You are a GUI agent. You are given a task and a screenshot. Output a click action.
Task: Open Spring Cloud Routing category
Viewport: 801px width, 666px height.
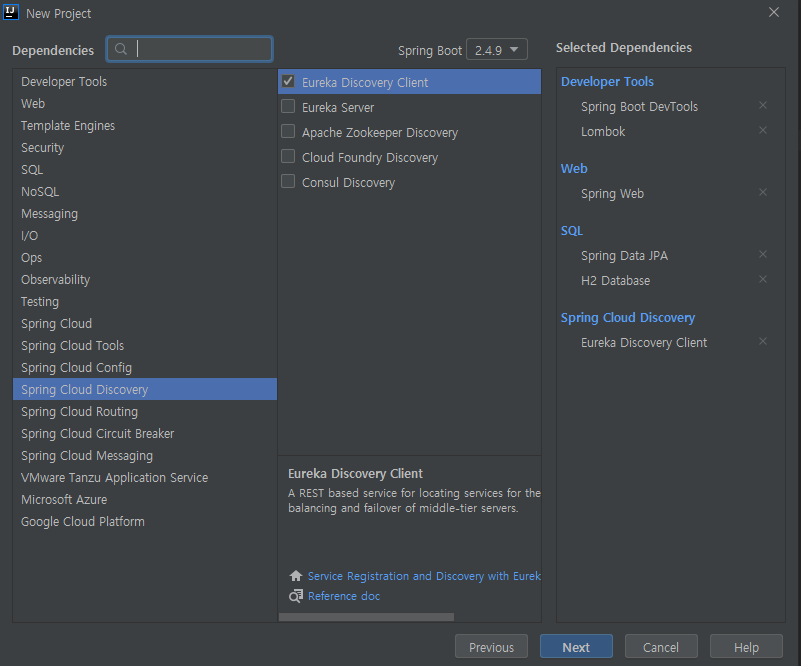coord(145,411)
